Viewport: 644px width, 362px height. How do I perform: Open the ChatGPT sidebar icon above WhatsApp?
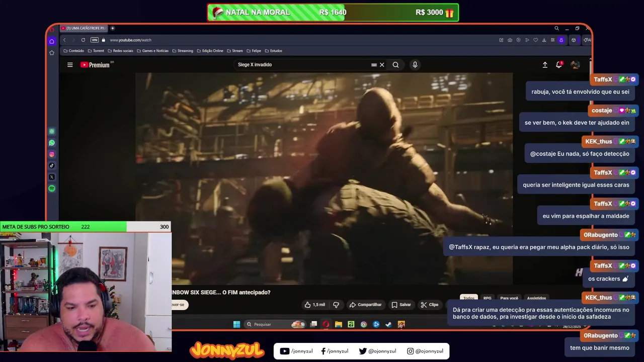click(52, 131)
